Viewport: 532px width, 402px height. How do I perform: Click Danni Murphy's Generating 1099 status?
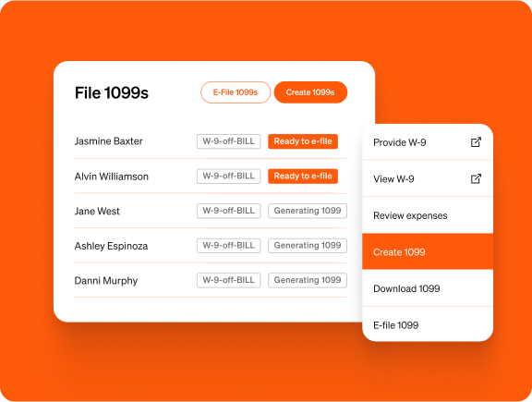coord(308,280)
